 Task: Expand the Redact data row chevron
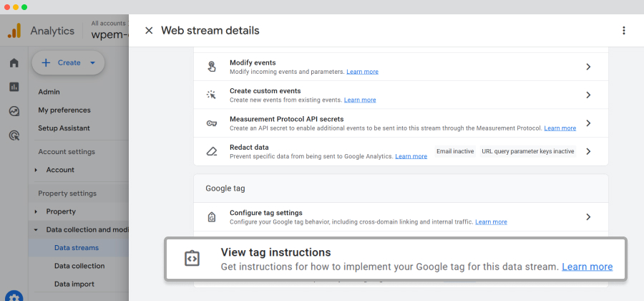[588, 151]
